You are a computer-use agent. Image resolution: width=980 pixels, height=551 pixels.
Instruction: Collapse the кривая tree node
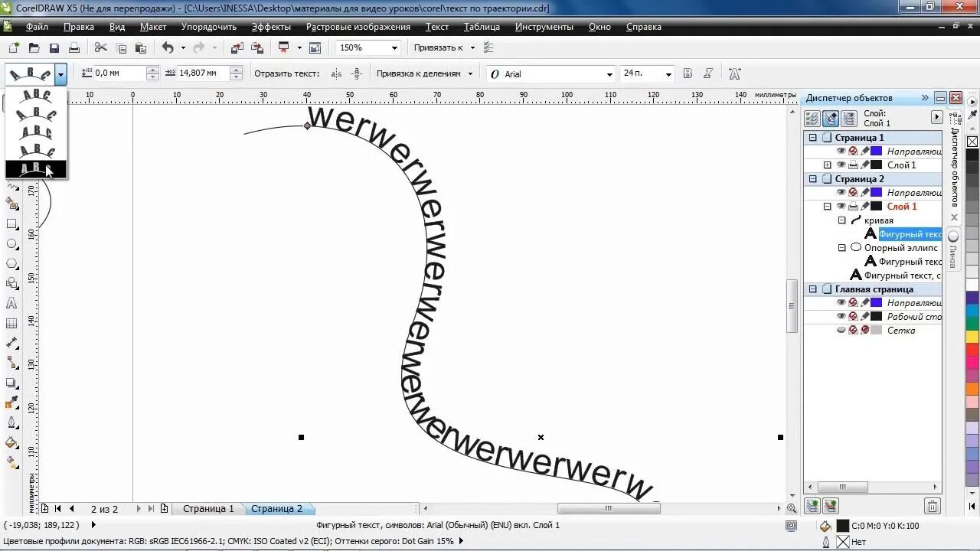(x=841, y=220)
